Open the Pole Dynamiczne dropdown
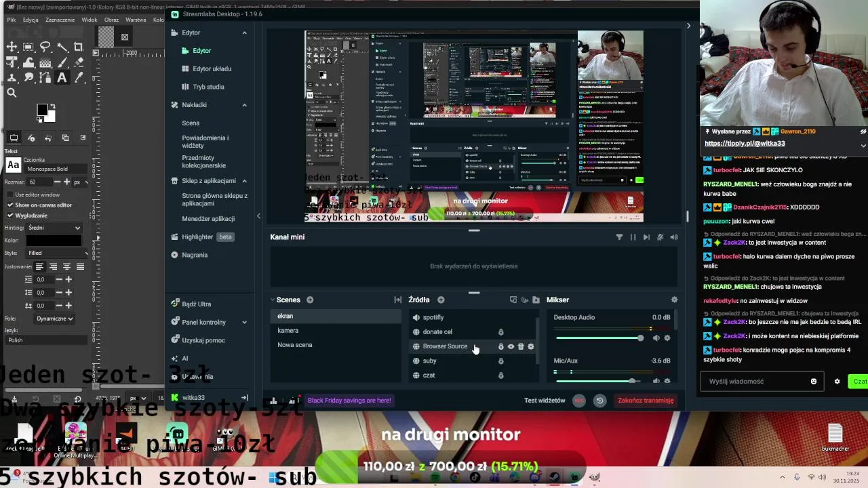Screen dimensions: 868x488 (54, 319)
